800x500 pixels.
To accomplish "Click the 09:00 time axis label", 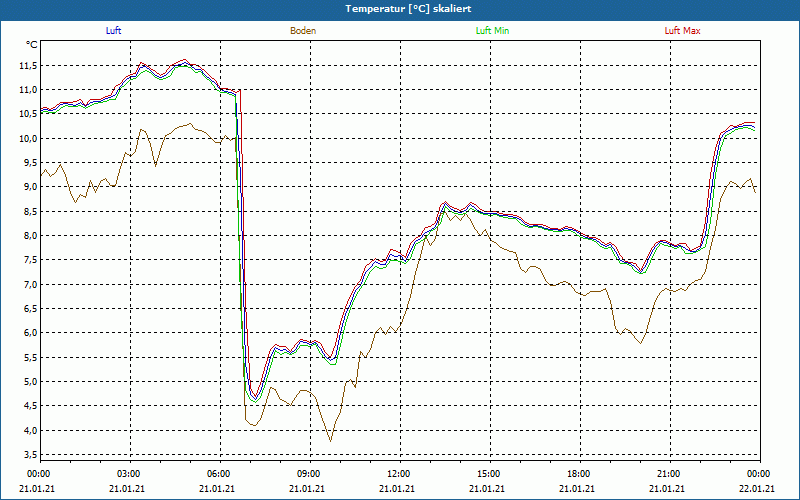I will coord(308,474).
